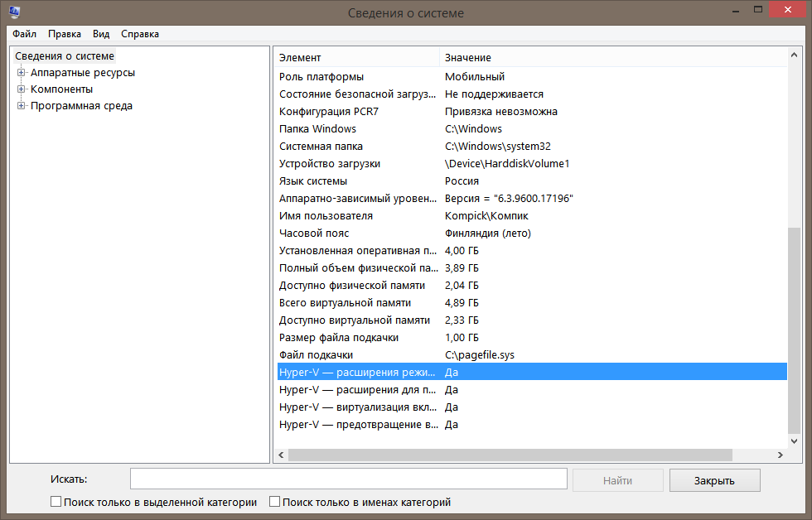
Task: Enable Поиск только в именах категорий checkbox
Action: coord(274,502)
